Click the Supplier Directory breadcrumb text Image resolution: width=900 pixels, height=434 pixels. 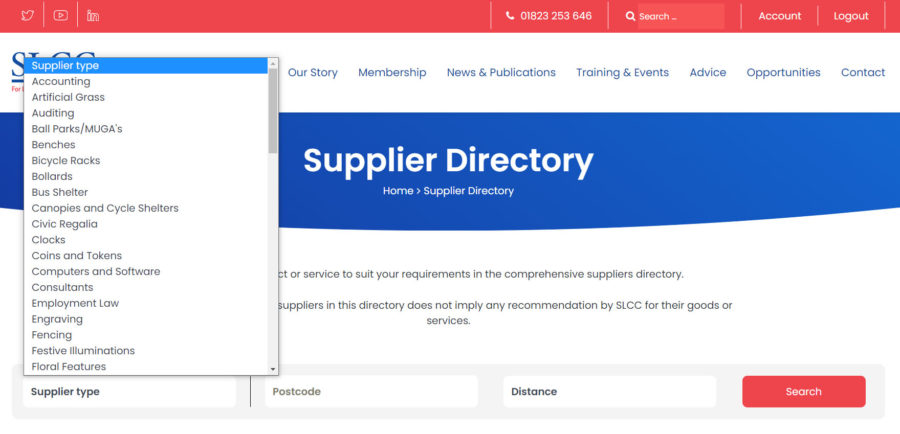click(x=469, y=191)
